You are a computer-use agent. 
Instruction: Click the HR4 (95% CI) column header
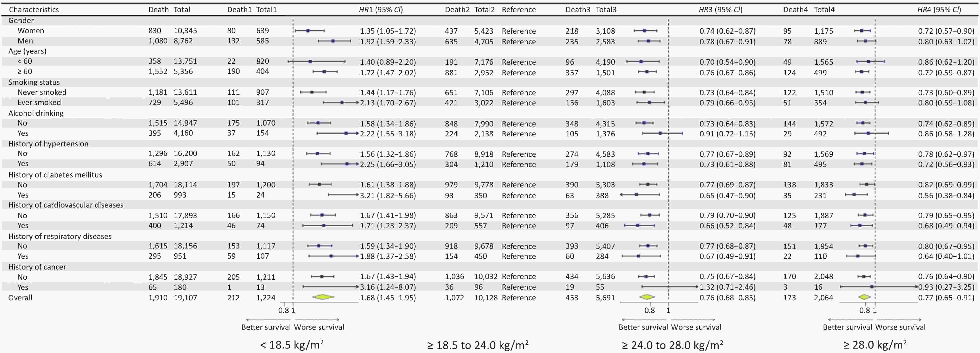click(x=939, y=10)
